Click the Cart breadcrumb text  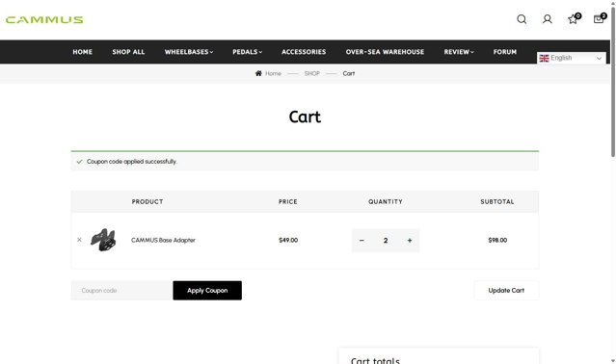click(x=349, y=73)
